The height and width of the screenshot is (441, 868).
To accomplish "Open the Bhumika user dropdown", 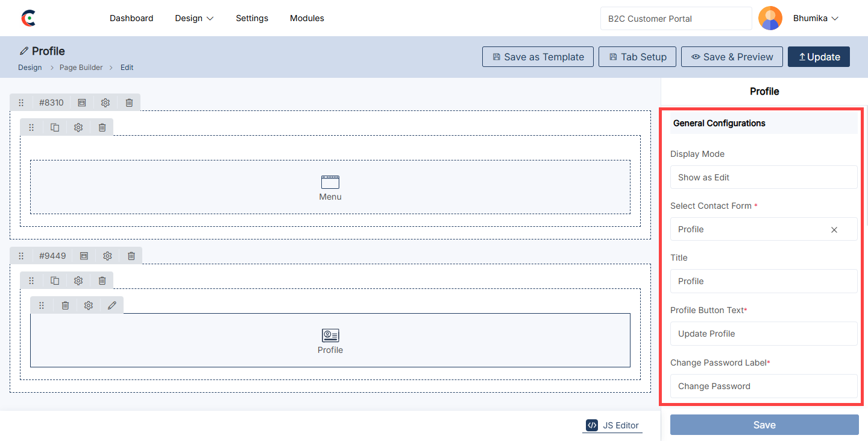I will coord(816,18).
